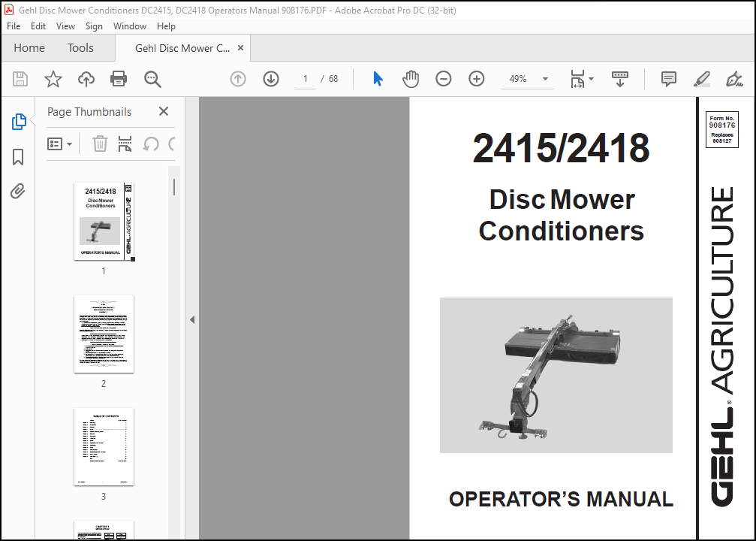Close the Page Thumbnails panel
Image resolution: width=756 pixels, height=541 pixels.
pos(164,111)
